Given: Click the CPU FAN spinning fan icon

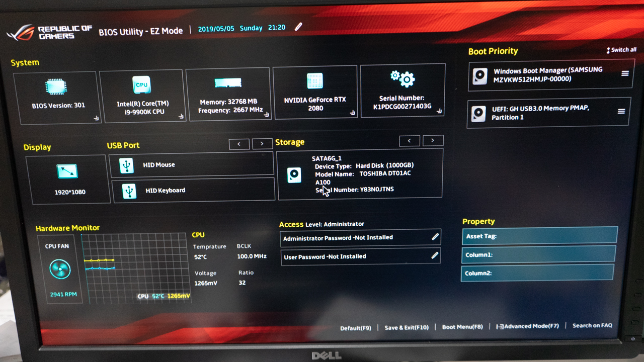Looking at the screenshot, I should [x=60, y=270].
